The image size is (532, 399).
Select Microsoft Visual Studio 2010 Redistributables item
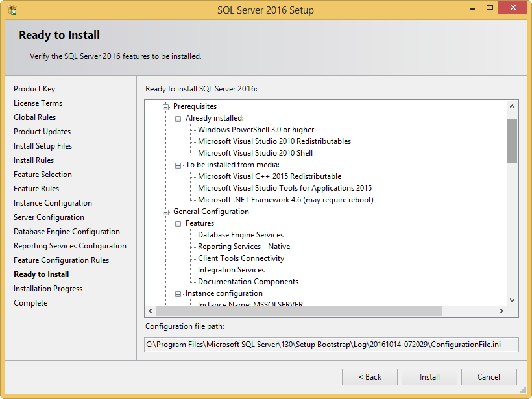(x=274, y=141)
